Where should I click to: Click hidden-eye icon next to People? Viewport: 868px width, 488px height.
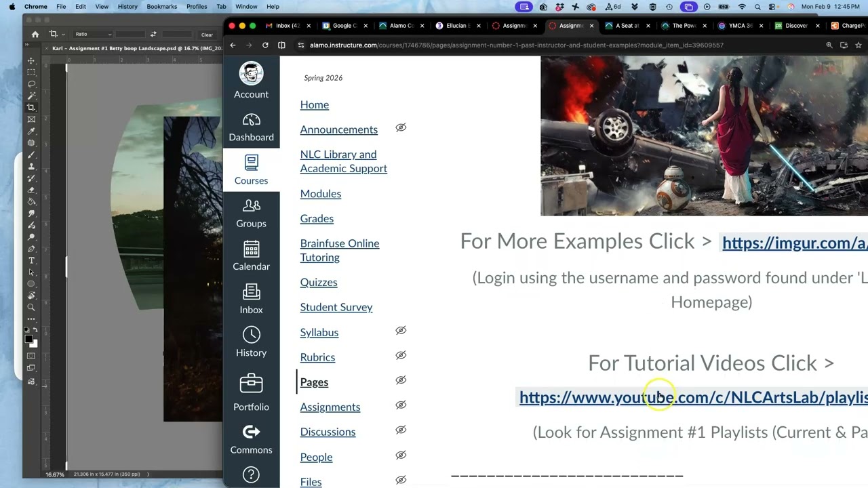pyautogui.click(x=401, y=455)
